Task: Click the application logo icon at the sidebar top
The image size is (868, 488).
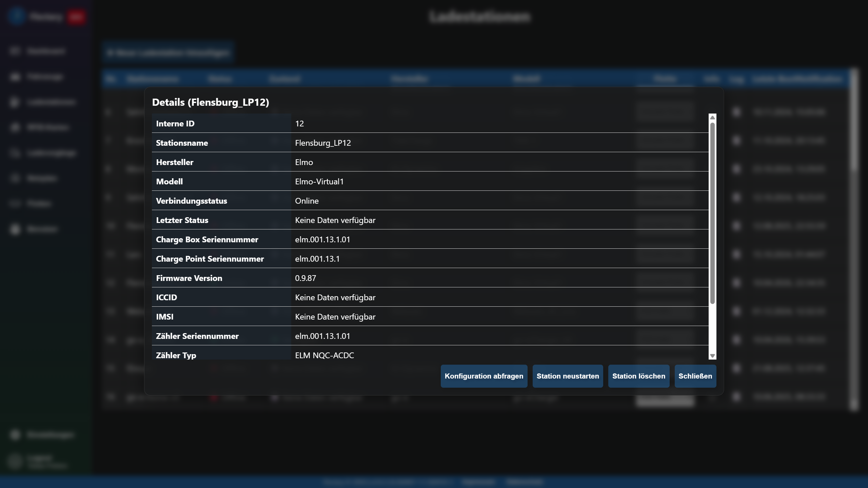Action: [16, 17]
